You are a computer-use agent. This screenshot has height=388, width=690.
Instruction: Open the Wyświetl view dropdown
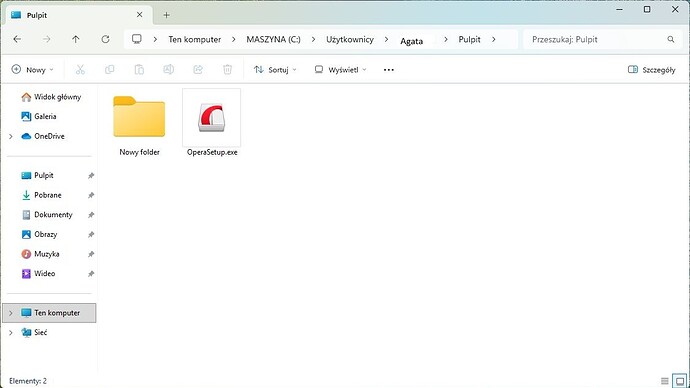tap(341, 70)
